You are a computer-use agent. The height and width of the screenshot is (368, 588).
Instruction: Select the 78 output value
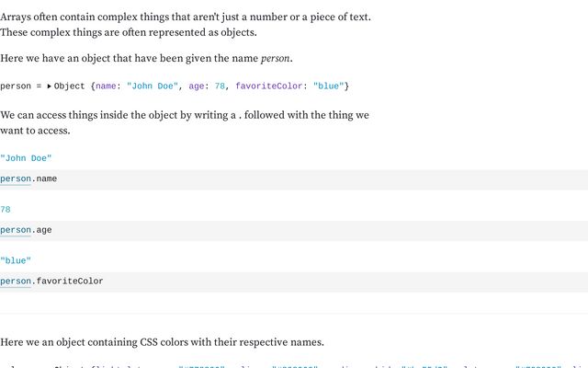click(x=6, y=210)
